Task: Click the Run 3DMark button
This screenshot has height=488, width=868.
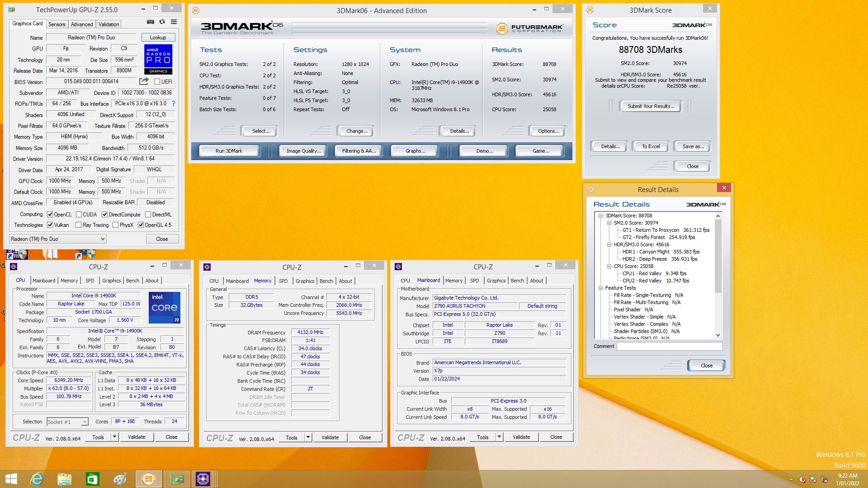Action: coord(229,151)
